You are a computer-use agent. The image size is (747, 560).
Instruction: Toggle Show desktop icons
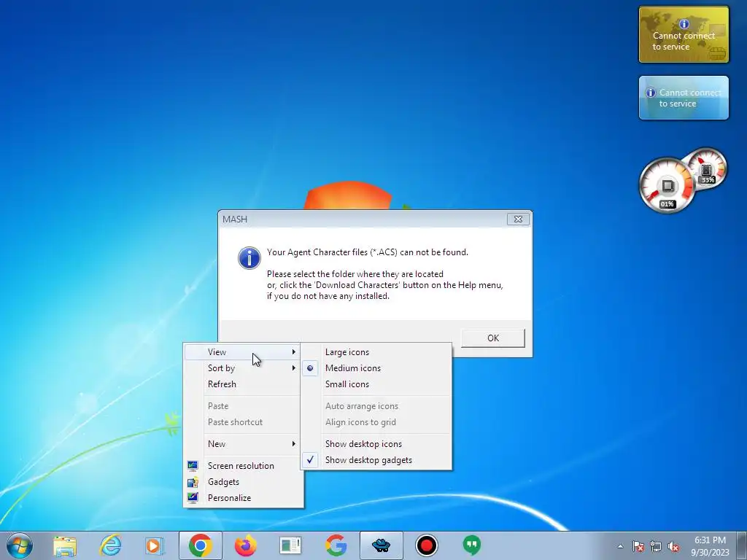tap(376, 444)
